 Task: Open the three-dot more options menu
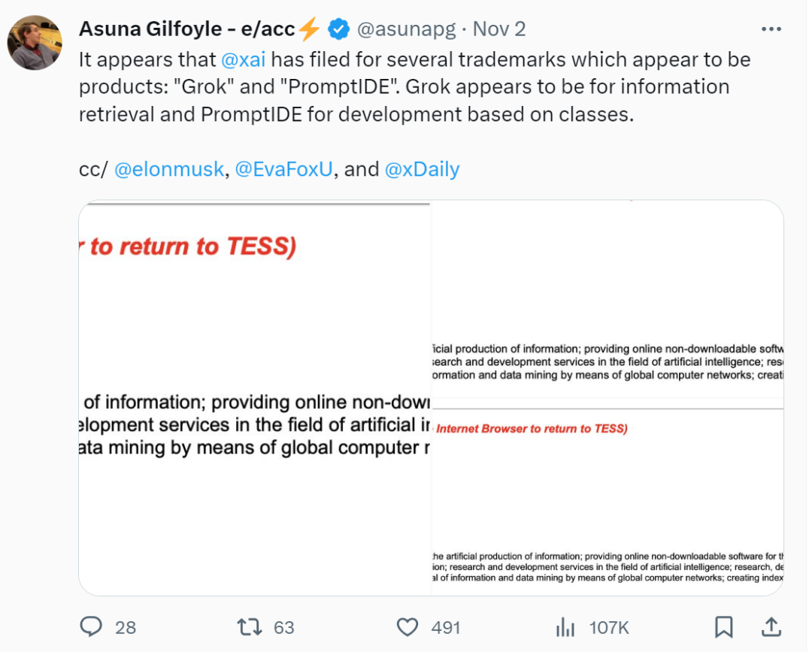771,29
